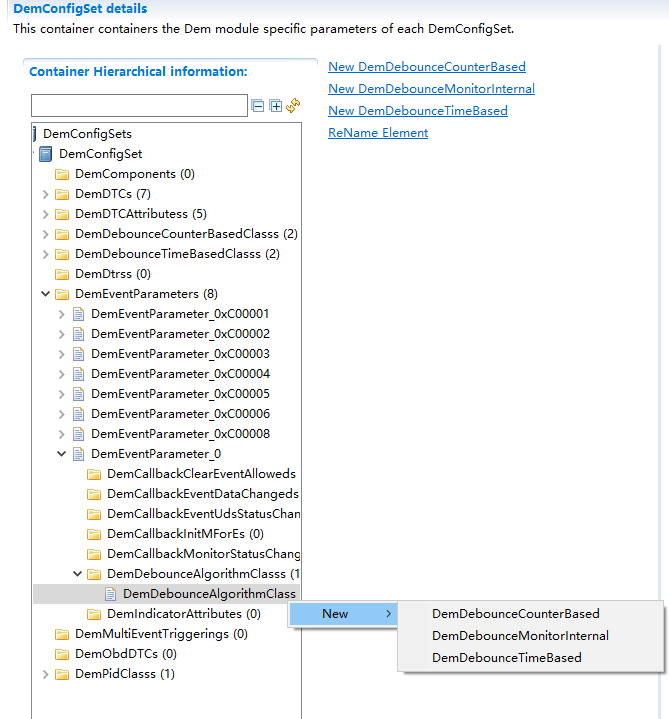Choose DemDebounceCounterBased from the submenu
This screenshot has width=669, height=719.
(515, 614)
